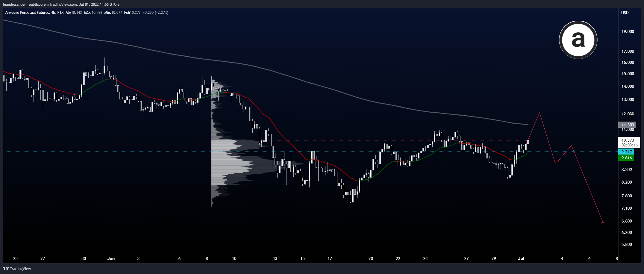
Task: Click the +0.230 (+2.27%) change value
Action: point(155,13)
